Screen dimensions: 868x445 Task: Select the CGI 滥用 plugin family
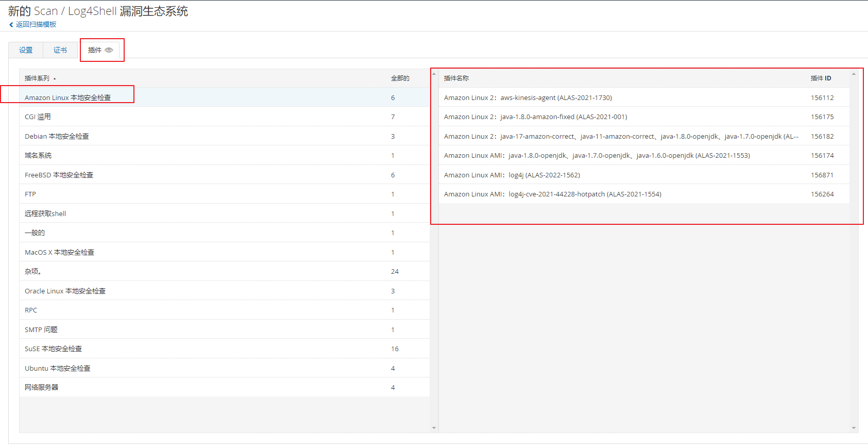(x=38, y=117)
